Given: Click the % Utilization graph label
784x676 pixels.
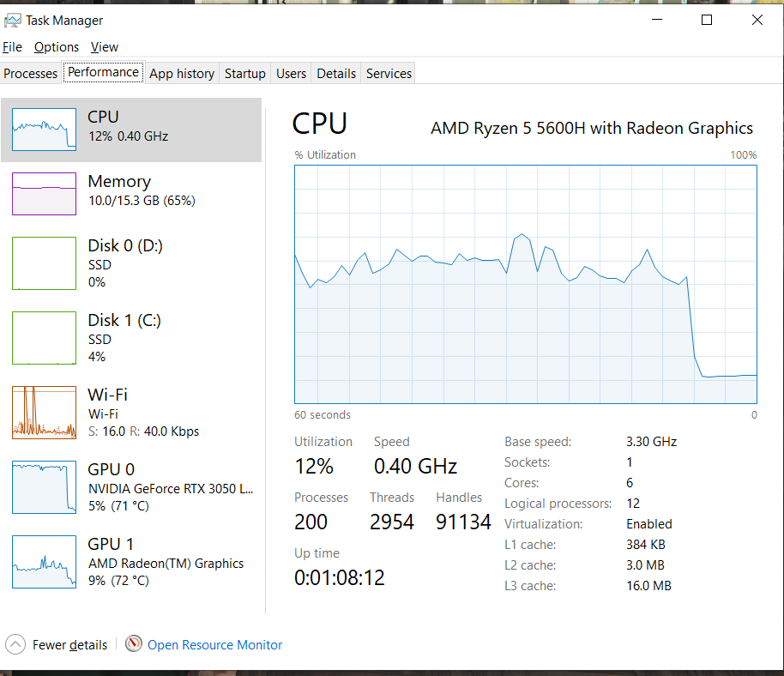Looking at the screenshot, I should point(325,155).
